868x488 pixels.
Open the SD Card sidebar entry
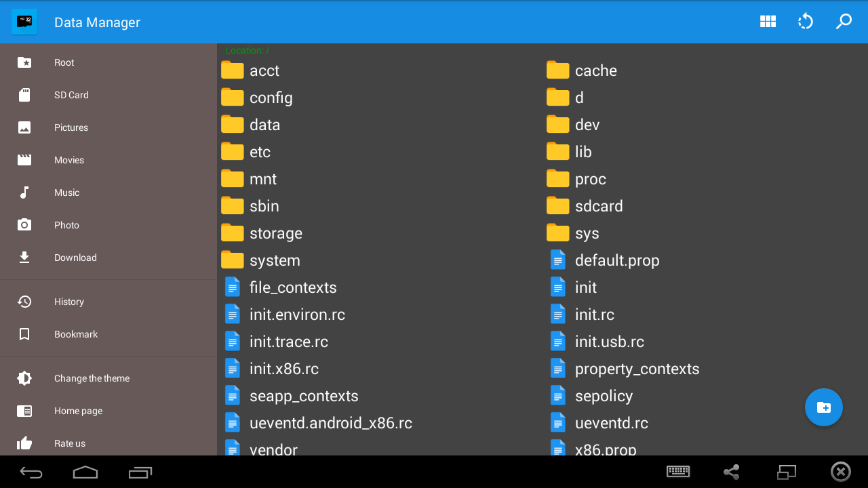[108, 95]
